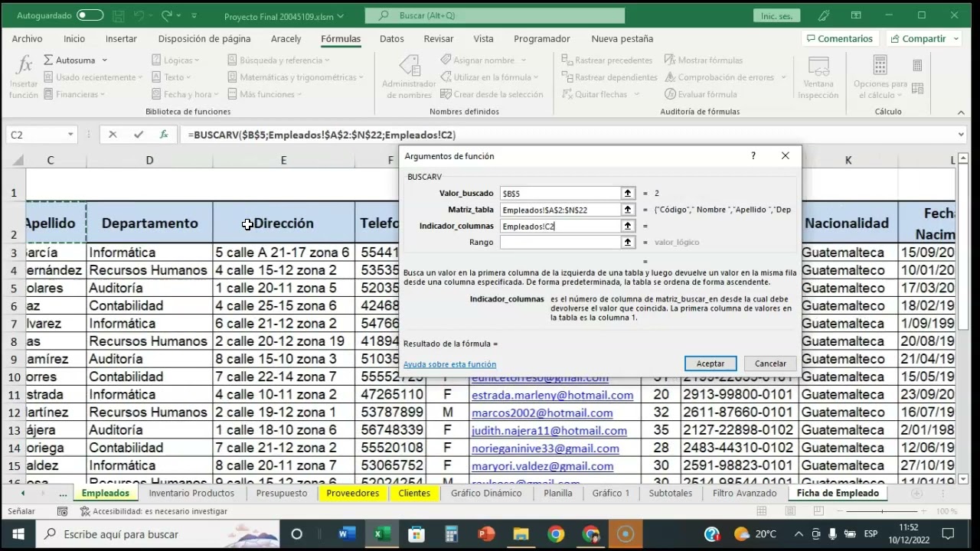Click collapse button beside Valor_buscado field
980x551 pixels.
(x=628, y=194)
